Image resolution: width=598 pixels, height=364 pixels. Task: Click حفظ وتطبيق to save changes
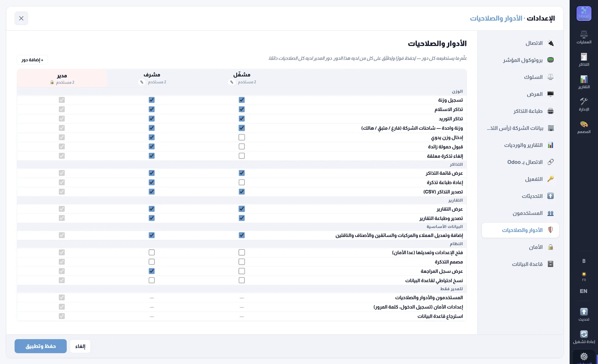tap(41, 346)
